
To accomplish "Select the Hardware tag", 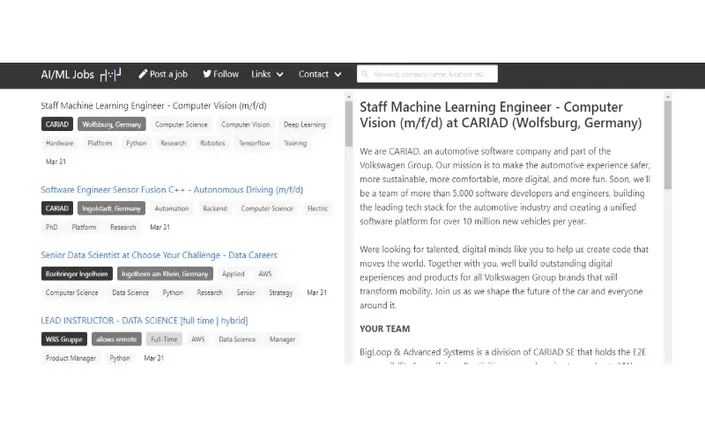I will click(x=59, y=143).
